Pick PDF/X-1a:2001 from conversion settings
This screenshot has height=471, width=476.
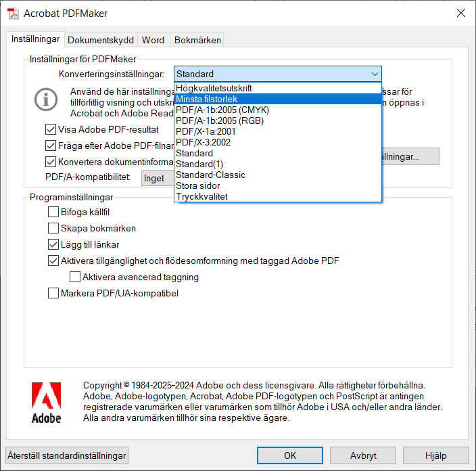[206, 131]
